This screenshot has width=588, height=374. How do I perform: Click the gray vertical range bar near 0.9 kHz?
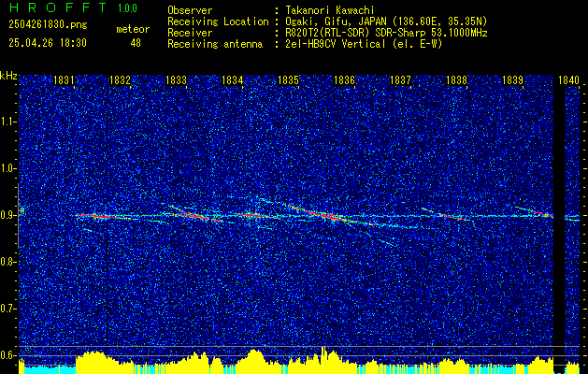(x=18, y=216)
